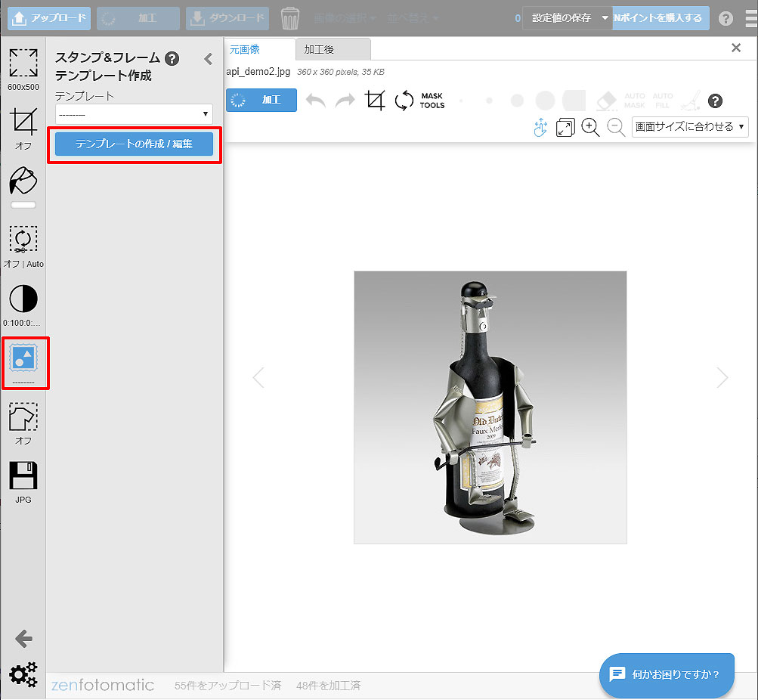Open the 画面サイズに合わせる zoom dropdown
This screenshot has height=700, width=758.
(689, 127)
